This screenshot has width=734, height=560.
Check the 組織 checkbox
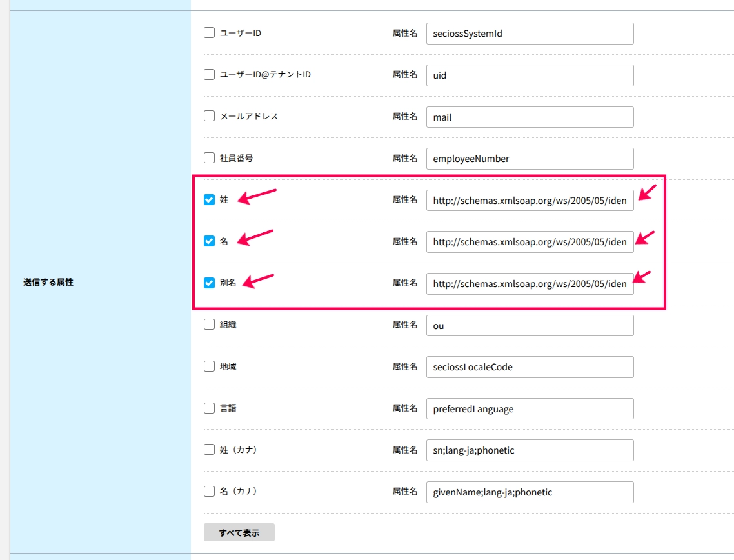[209, 325]
